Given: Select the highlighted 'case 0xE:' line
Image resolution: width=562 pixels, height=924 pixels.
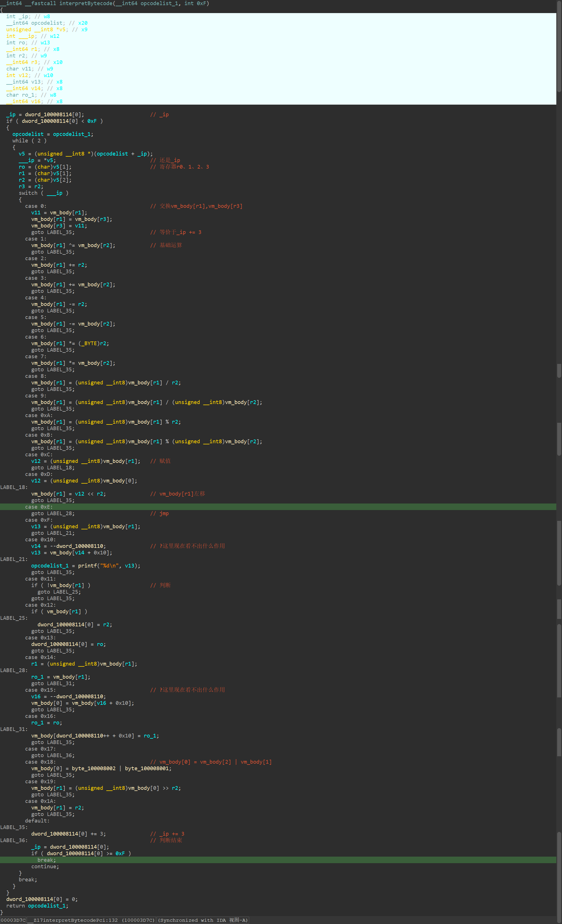Looking at the screenshot, I should (x=39, y=507).
